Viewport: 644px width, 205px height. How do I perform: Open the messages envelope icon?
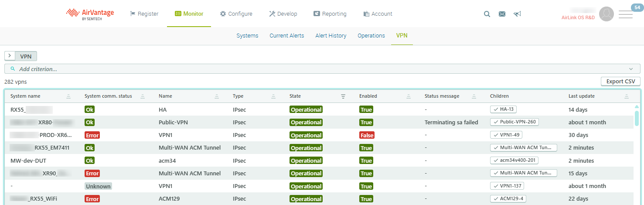(502, 14)
